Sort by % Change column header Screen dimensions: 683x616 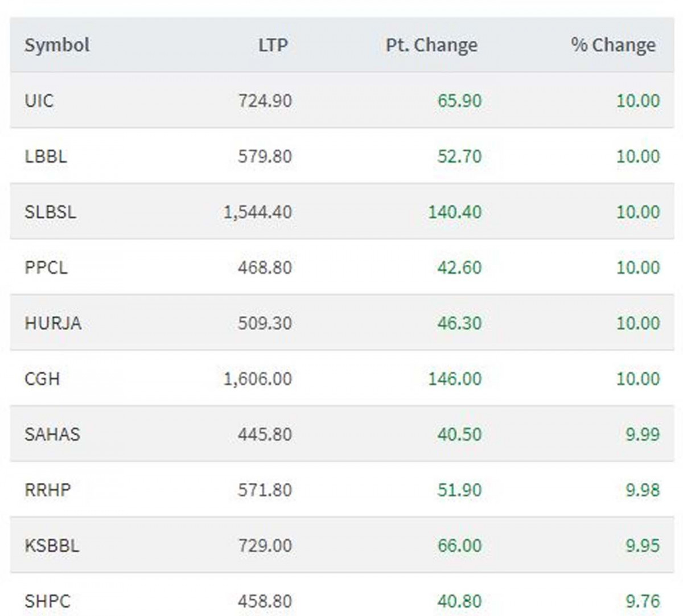613,45
